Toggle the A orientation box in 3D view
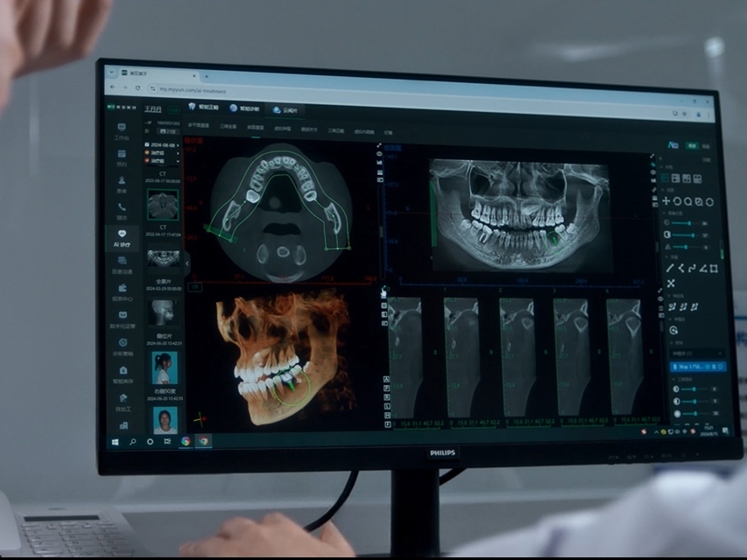 pyautogui.click(x=386, y=380)
